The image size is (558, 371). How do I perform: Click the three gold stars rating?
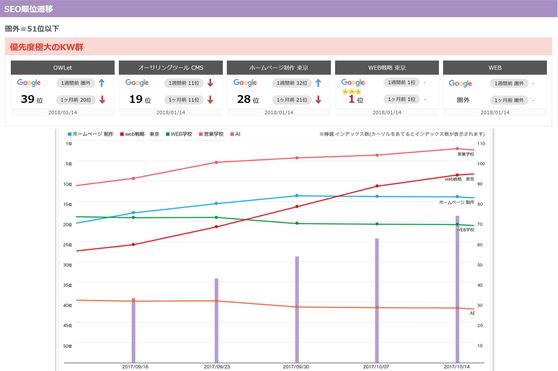(352, 91)
